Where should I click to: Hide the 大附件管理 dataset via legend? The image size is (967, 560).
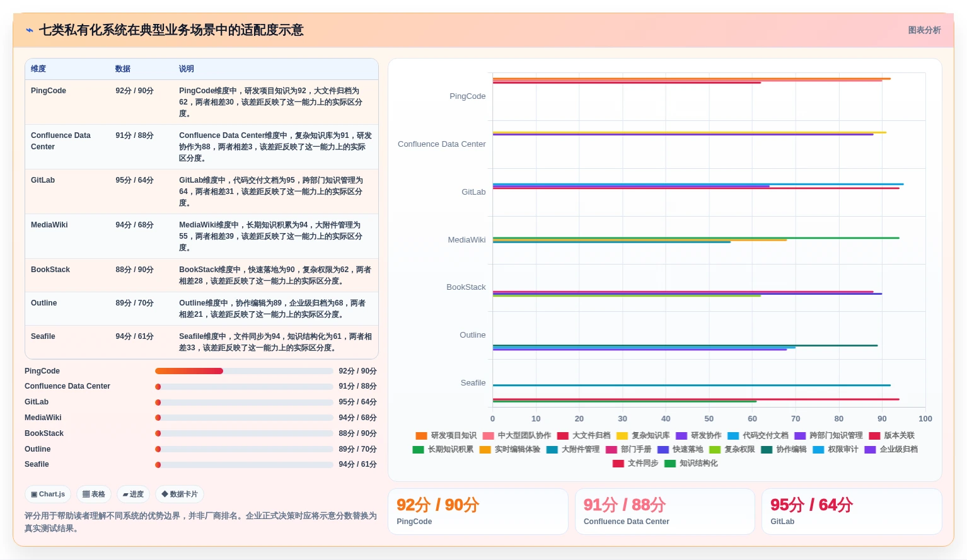click(x=573, y=449)
